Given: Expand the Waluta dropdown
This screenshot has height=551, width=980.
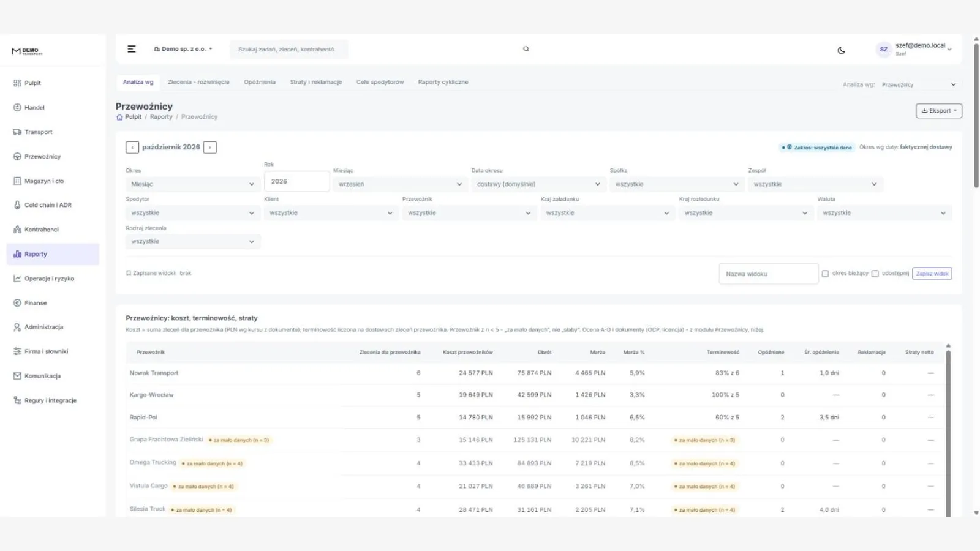Looking at the screenshot, I should coord(884,213).
